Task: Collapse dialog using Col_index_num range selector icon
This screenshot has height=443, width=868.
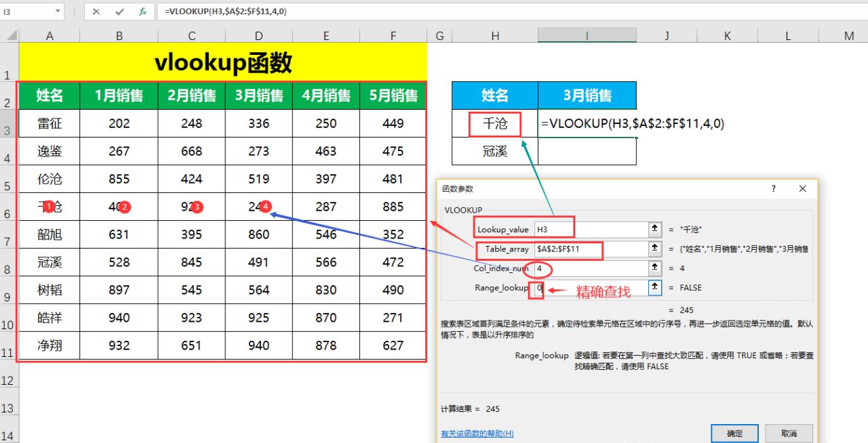Action: click(x=654, y=268)
